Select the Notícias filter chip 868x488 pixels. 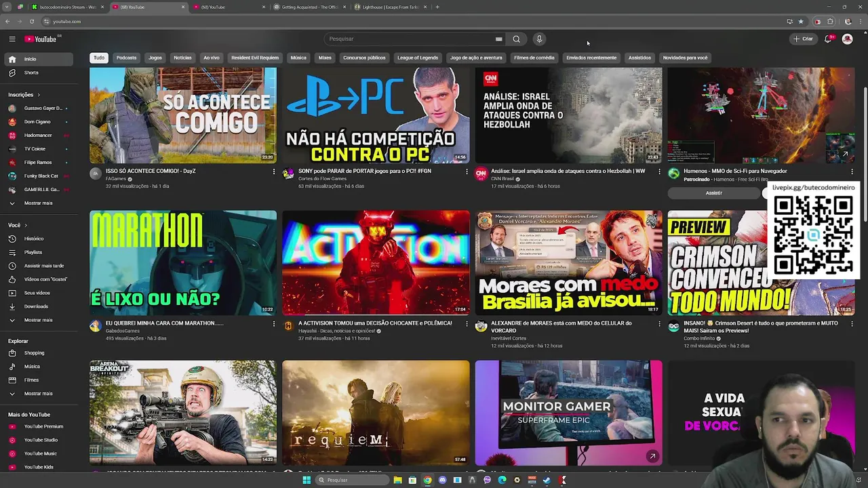182,58
